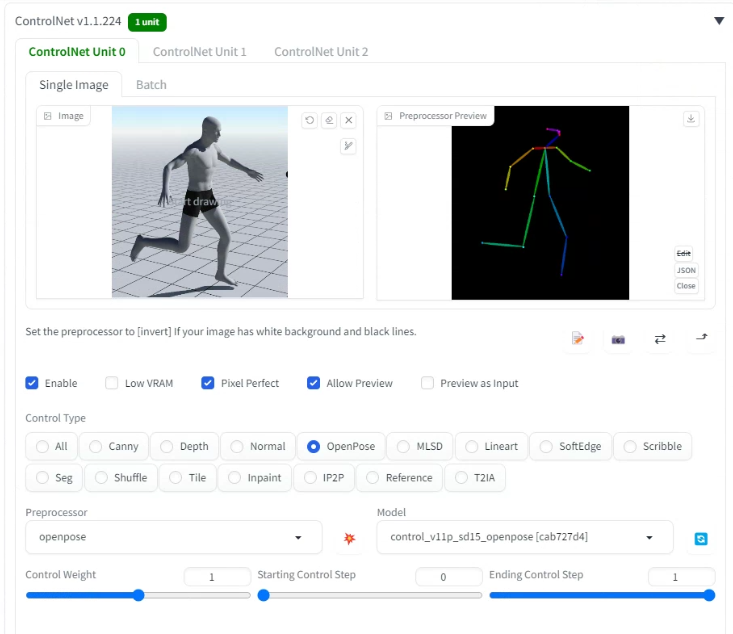The image size is (733, 634).
Task: Click the Starting Control Step number field
Action: (449, 576)
